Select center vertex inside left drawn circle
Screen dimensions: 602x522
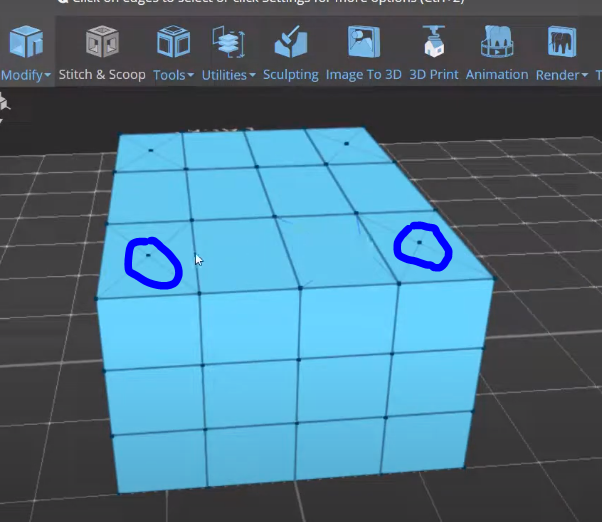149,255
